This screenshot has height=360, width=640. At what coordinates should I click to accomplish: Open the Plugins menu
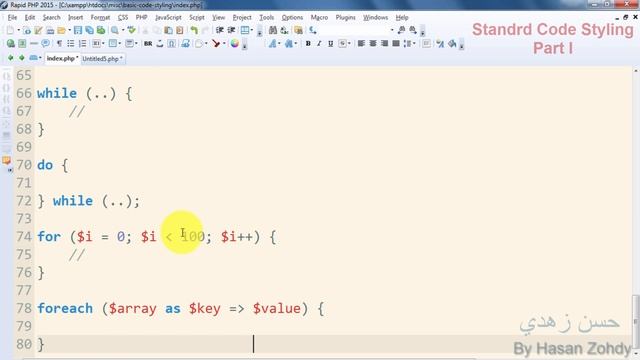345,18
